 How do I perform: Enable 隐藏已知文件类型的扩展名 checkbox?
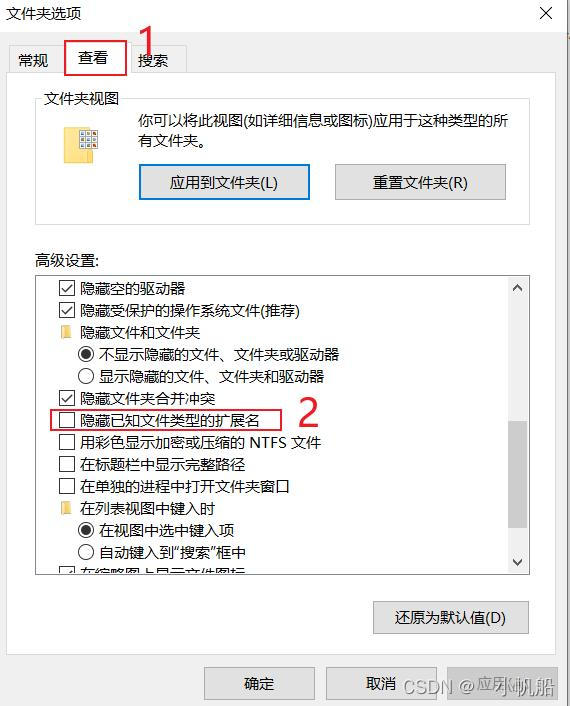tap(67, 420)
